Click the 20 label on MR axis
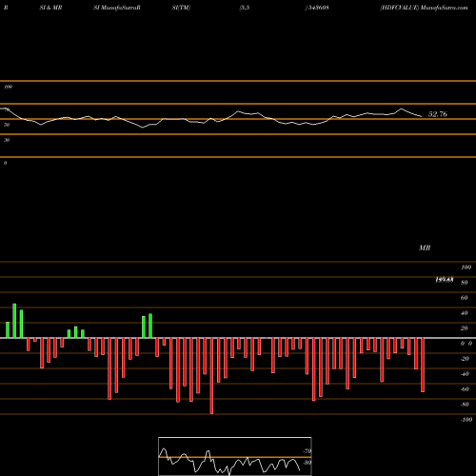476x476 pixels. click(464, 328)
